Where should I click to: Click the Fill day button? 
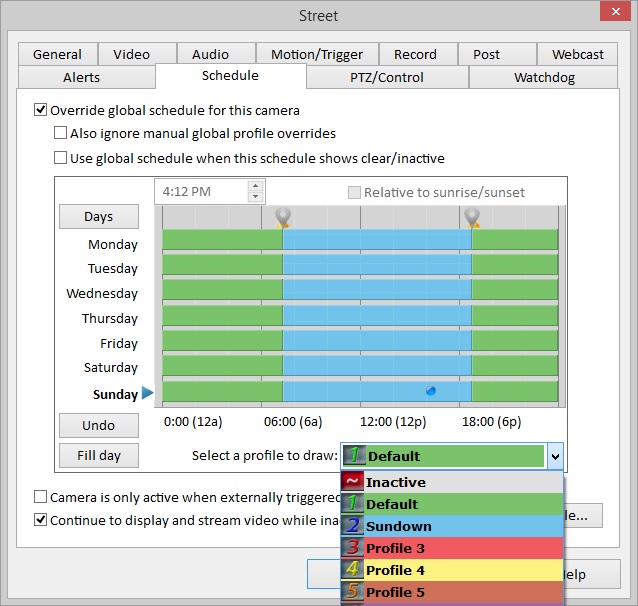(x=99, y=455)
